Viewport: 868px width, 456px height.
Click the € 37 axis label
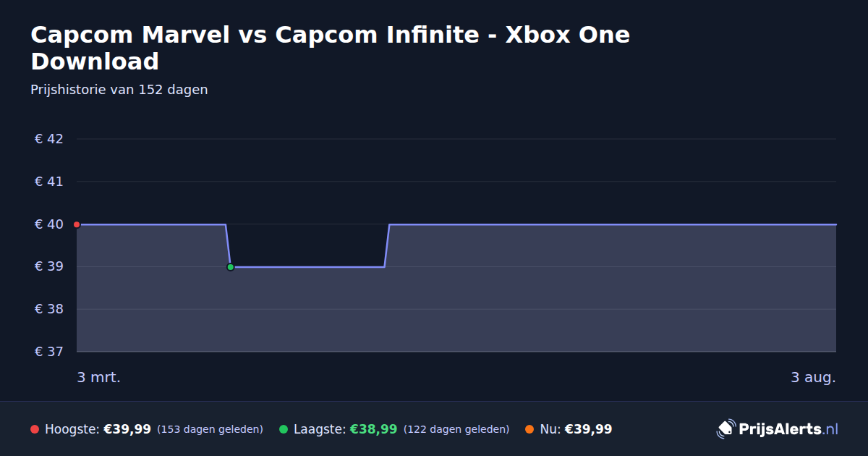tap(48, 352)
